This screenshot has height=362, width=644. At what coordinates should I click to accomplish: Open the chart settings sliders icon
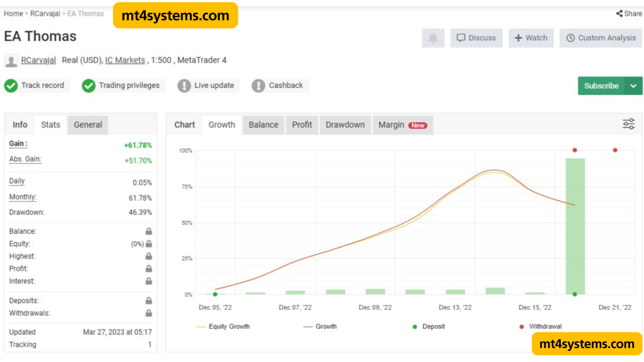click(x=628, y=124)
